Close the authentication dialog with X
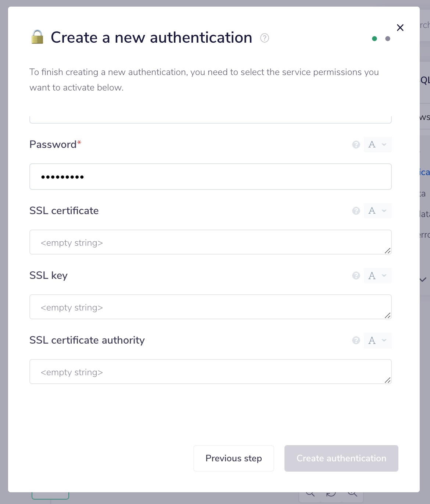This screenshot has width=430, height=504. coord(400,28)
